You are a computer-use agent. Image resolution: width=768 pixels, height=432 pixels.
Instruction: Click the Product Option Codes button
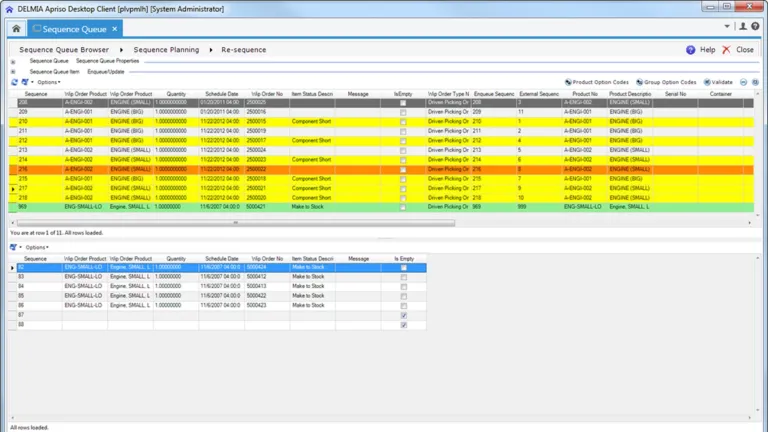pyautogui.click(x=598, y=82)
